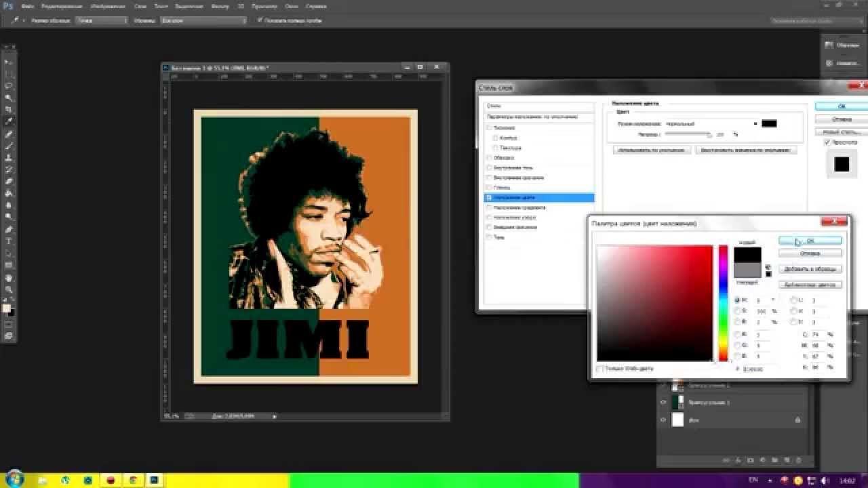Image resolution: width=868 pixels, height=488 pixels.
Task: Enable the Глянец (Satin) checkbox
Action: [488, 187]
